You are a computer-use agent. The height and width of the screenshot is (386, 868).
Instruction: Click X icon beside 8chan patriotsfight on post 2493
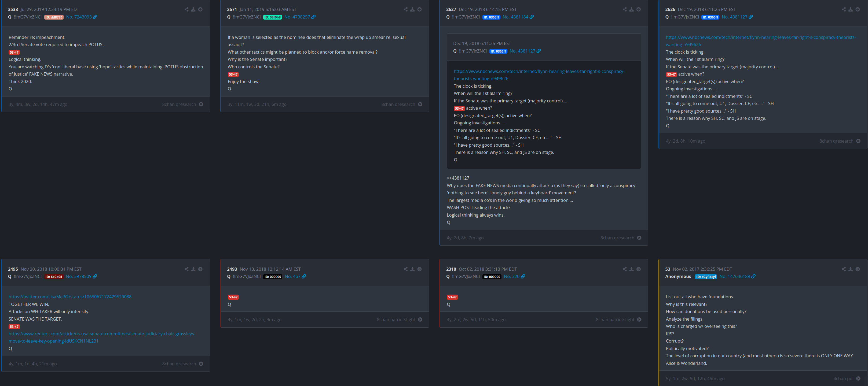coord(420,320)
